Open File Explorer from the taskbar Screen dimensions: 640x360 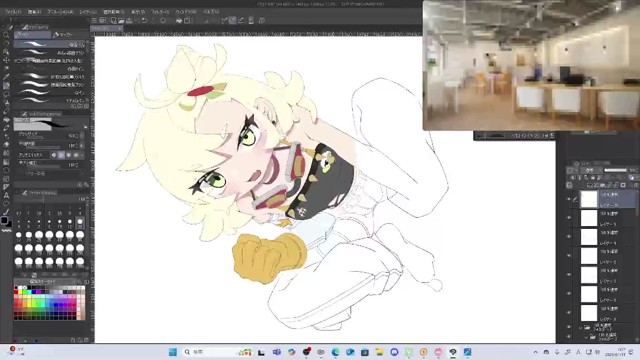(380, 352)
